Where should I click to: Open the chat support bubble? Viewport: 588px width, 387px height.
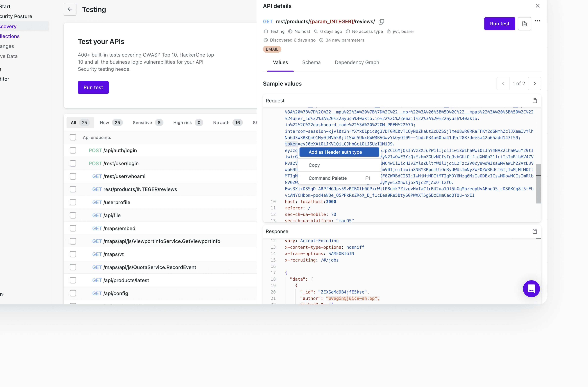tap(531, 289)
